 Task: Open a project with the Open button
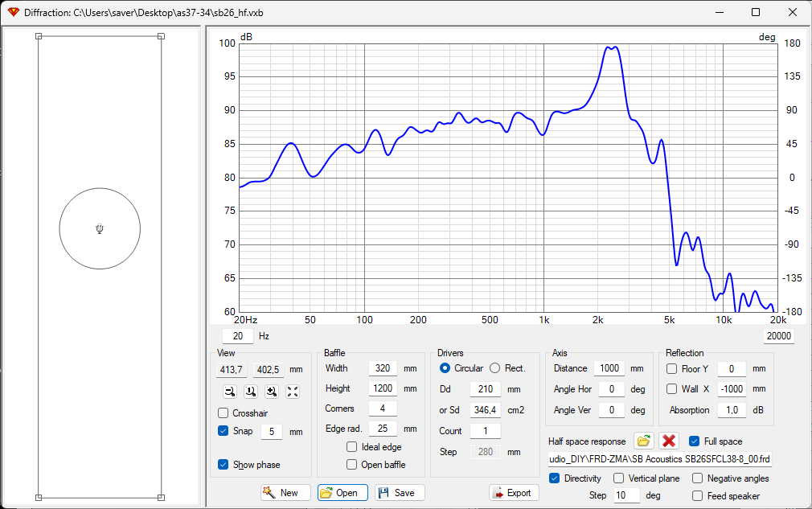pos(342,492)
